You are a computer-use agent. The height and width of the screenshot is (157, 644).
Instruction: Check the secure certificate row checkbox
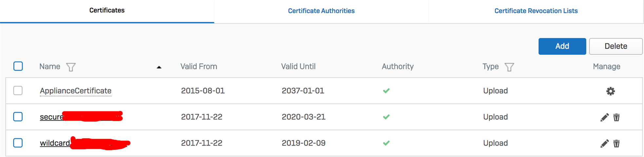point(18,117)
